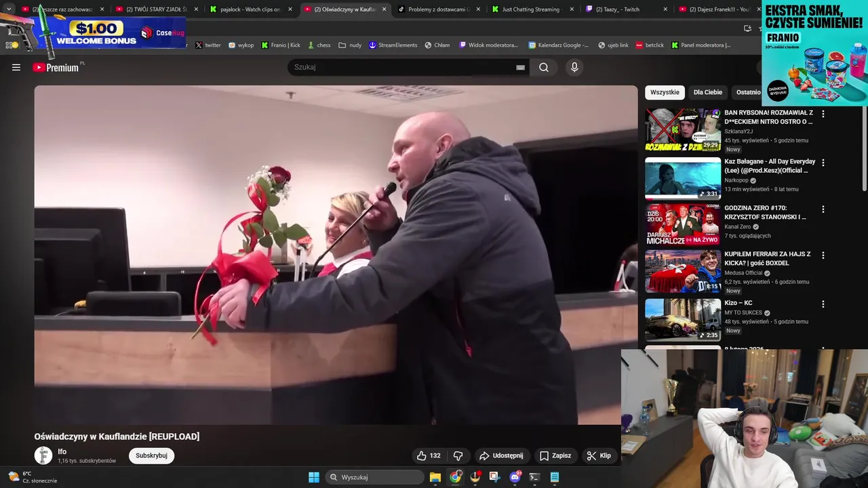
Task: Switch to TWÓJ STARY ZJADŁ browser tab
Action: pyautogui.click(x=156, y=9)
